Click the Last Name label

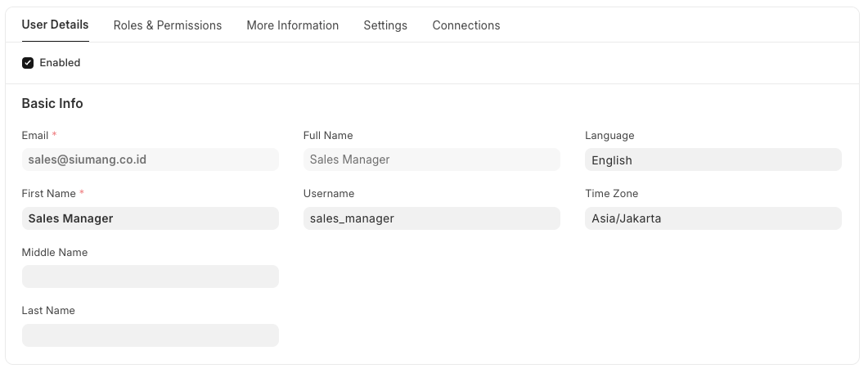[48, 311]
